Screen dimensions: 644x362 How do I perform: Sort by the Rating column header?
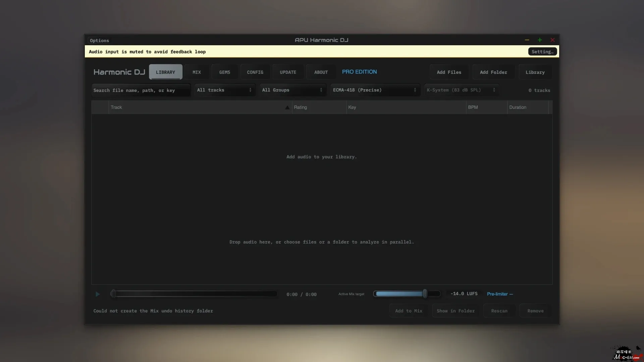click(319, 107)
